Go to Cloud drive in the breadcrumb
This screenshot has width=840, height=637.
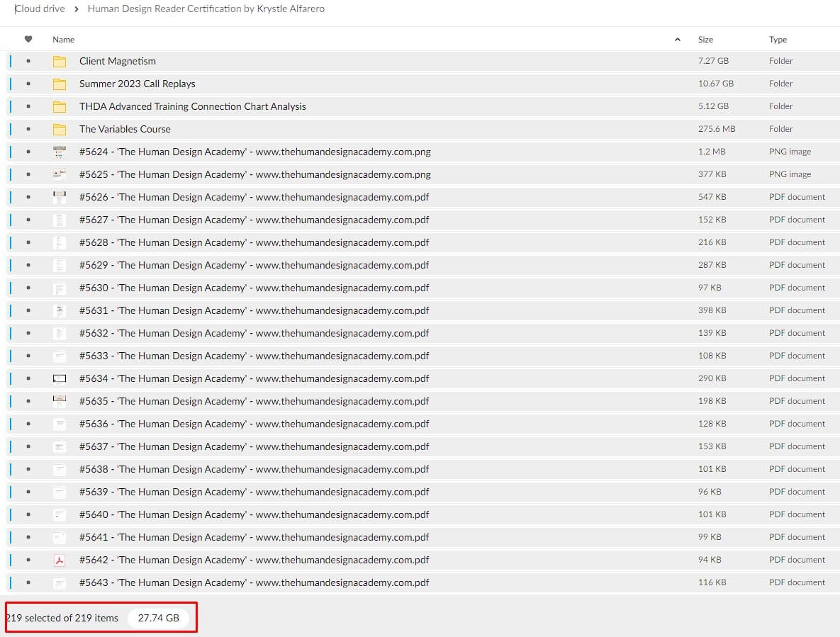pos(40,9)
